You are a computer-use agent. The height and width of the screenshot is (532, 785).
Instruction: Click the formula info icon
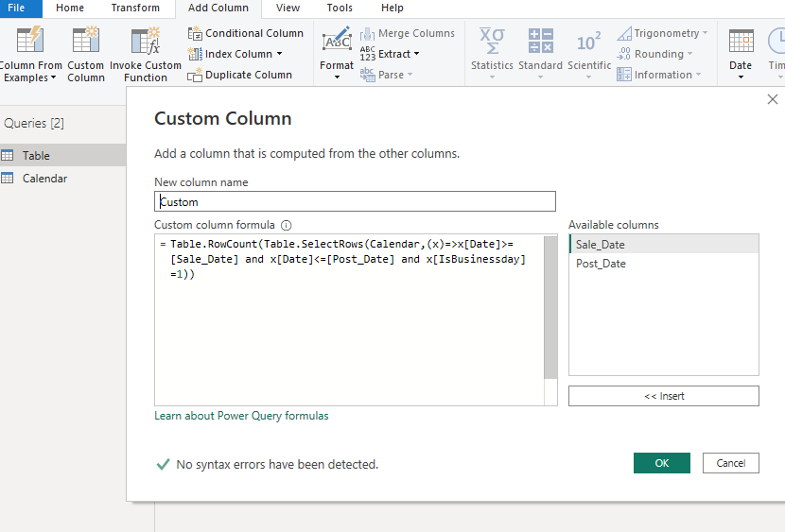[x=286, y=225]
